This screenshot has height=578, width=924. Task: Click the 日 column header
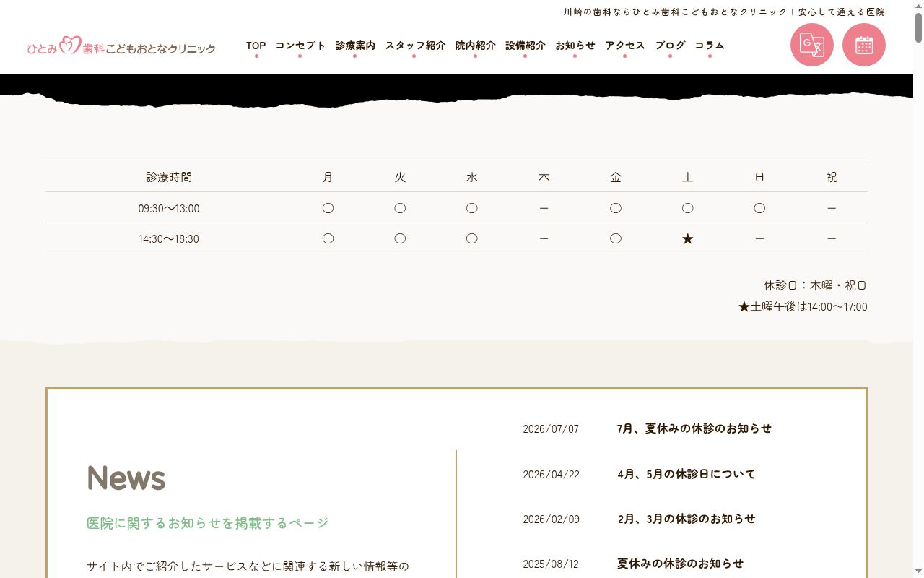coord(759,177)
